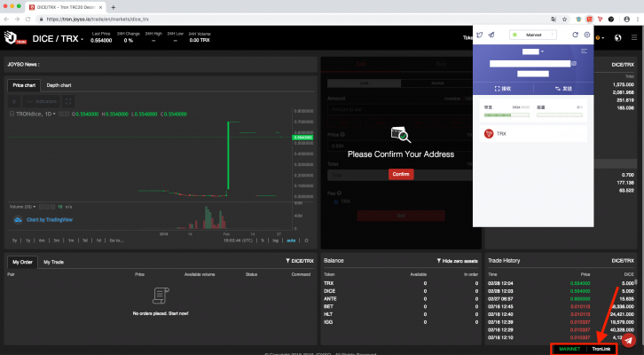Viewport: 644px width, 355px height.
Task: Select TRX fee radio button
Action: coord(336,201)
